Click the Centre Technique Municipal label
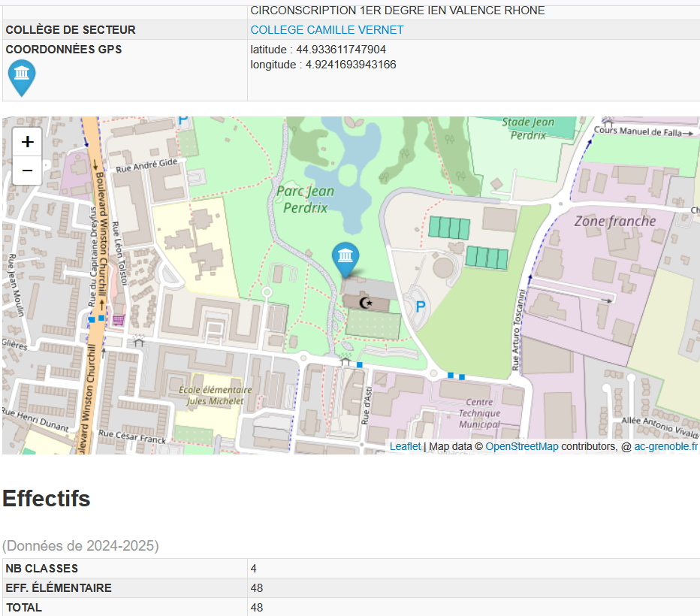 [479, 413]
